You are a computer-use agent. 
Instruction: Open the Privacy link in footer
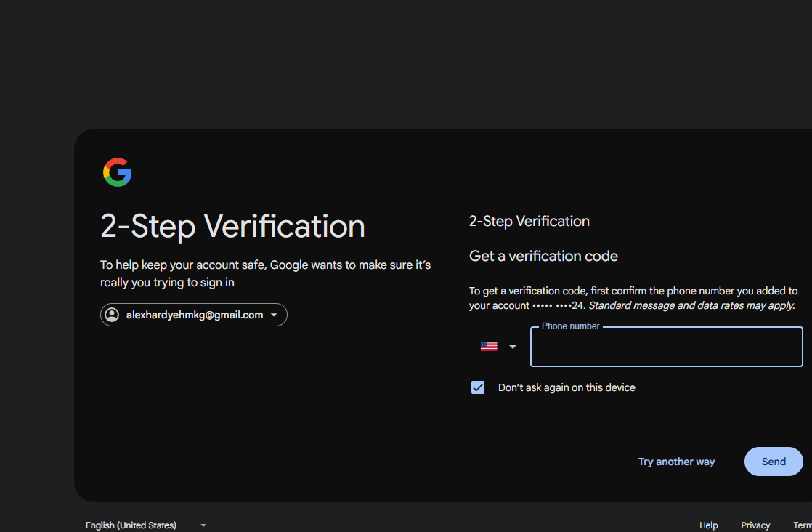[755, 525]
